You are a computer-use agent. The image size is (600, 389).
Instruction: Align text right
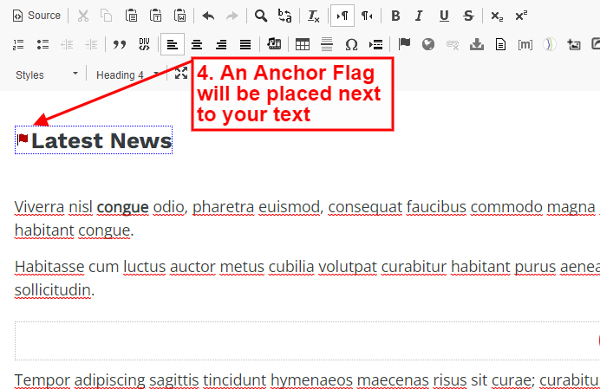(221, 45)
